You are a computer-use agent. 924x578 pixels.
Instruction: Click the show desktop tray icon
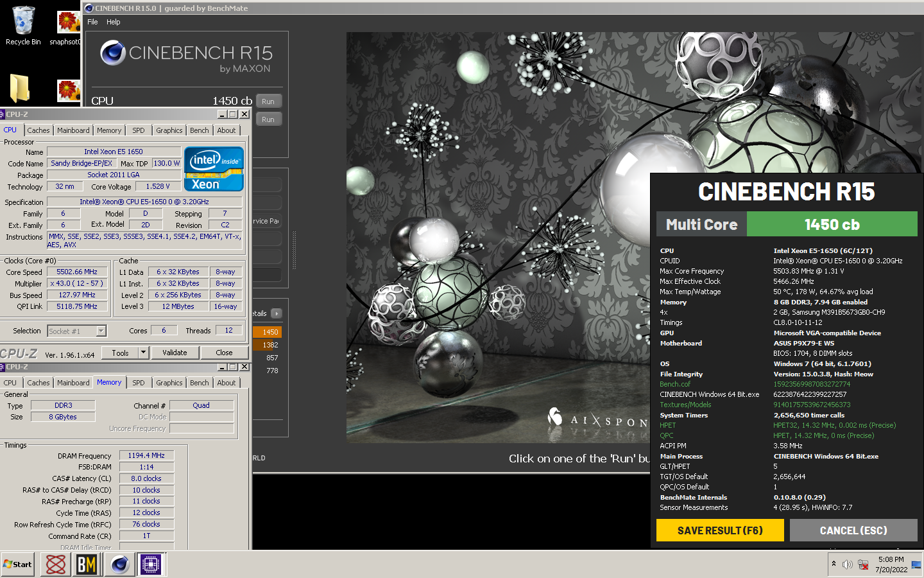(916, 565)
